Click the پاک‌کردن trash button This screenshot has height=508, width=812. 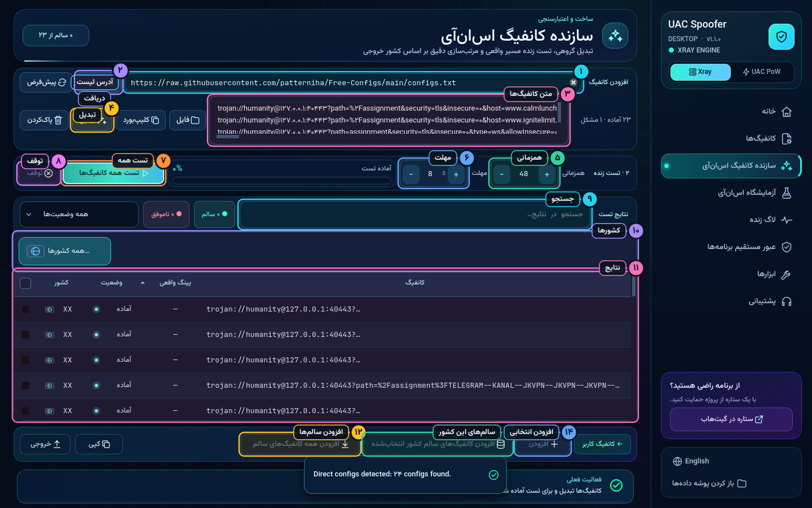click(x=45, y=120)
